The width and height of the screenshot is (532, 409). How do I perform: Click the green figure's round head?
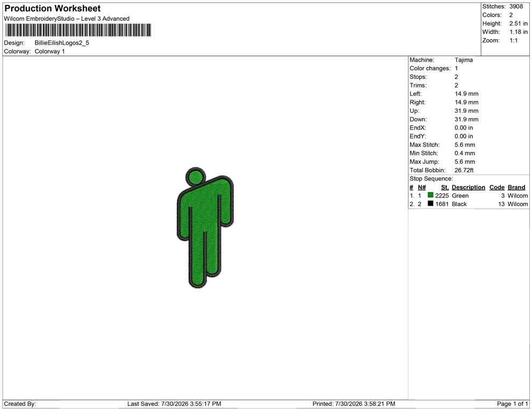click(x=196, y=177)
